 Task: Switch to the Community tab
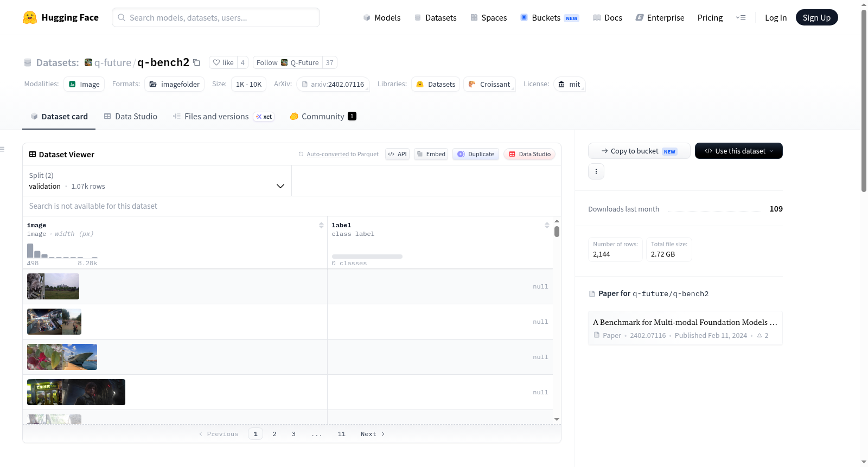tap(323, 117)
